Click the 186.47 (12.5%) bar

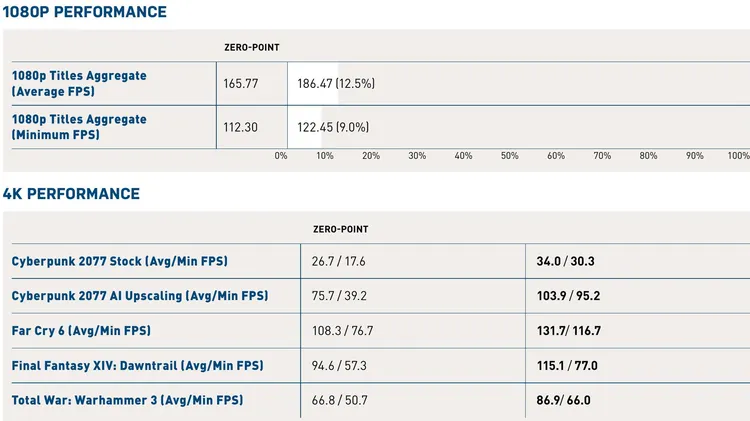(x=313, y=84)
